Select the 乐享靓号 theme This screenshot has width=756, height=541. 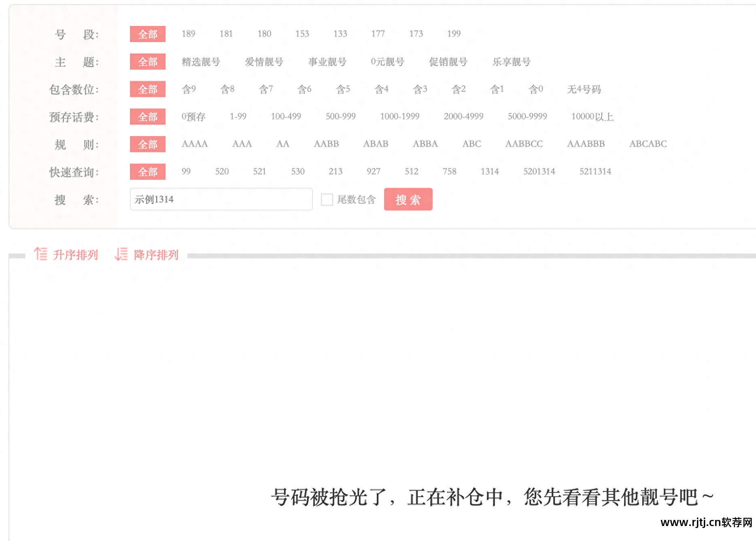pyautogui.click(x=511, y=62)
